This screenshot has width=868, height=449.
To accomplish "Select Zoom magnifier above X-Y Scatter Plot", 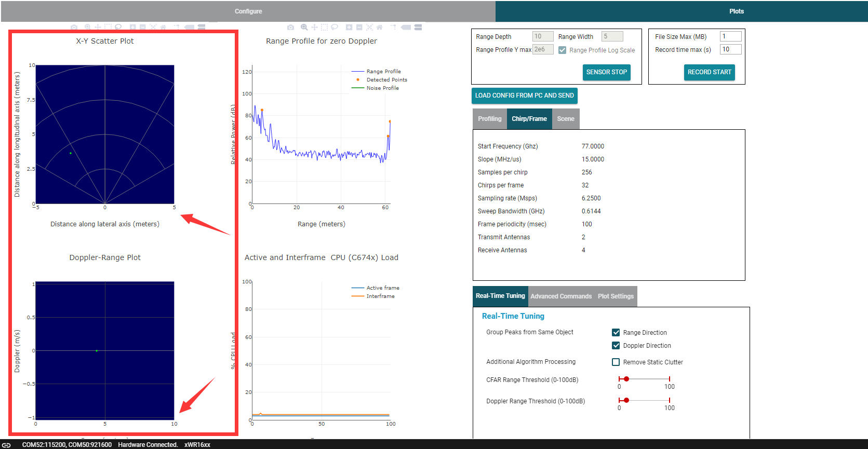I will click(x=88, y=27).
